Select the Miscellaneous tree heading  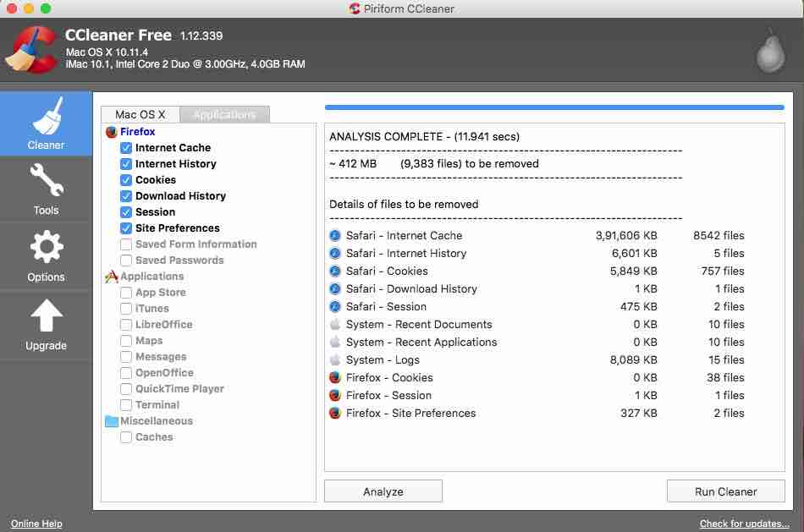(157, 421)
